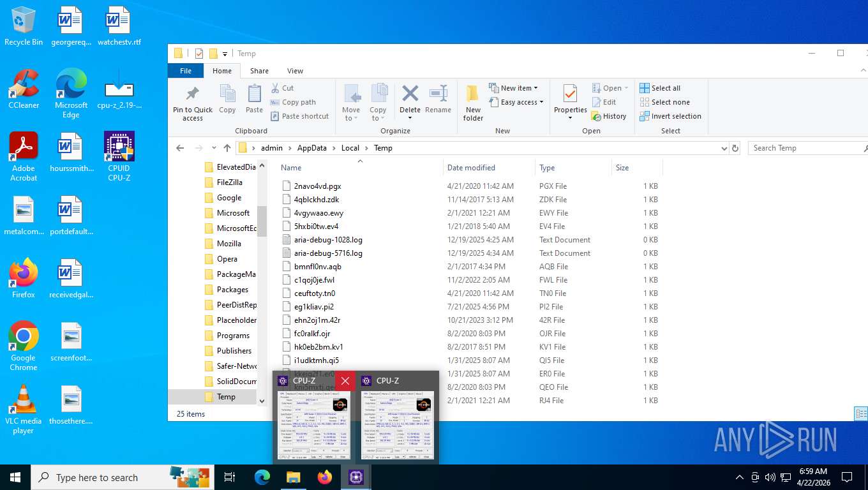868x490 pixels.
Task: Switch to the Home ribbon tab
Action: pyautogui.click(x=222, y=71)
